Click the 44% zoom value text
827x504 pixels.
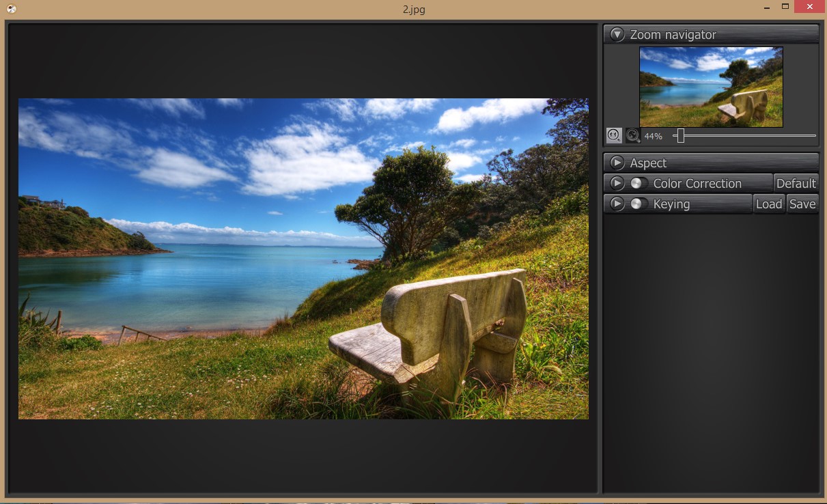(654, 136)
